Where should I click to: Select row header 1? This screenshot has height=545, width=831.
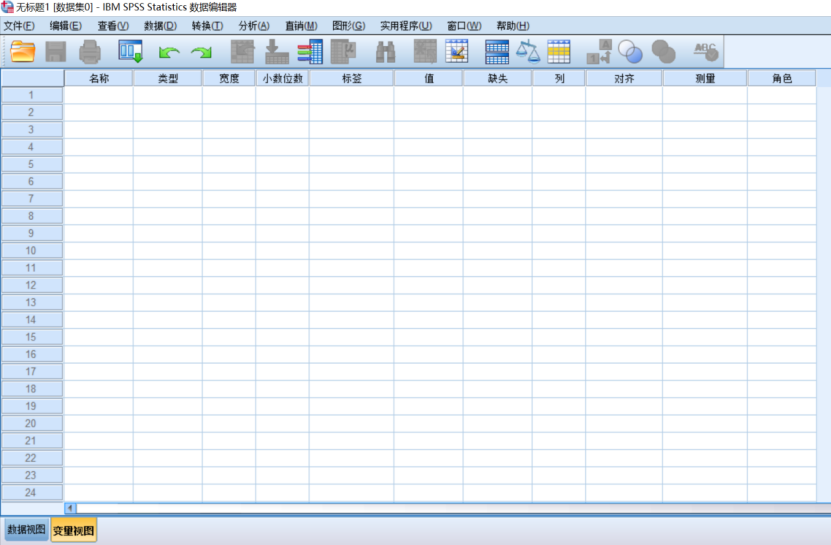click(x=31, y=95)
